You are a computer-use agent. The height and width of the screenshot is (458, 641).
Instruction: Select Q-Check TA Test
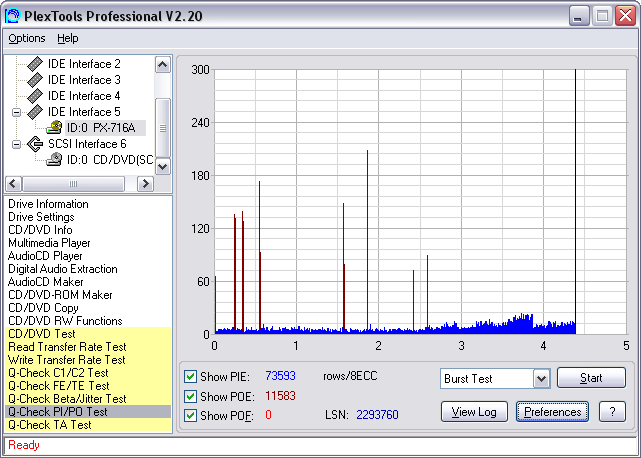[x=88, y=425]
